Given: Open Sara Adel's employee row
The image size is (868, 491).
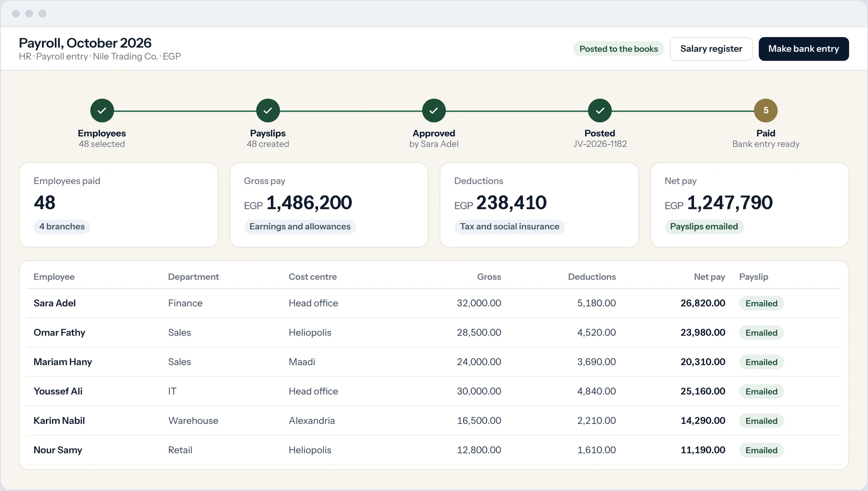Looking at the screenshot, I should tap(434, 303).
